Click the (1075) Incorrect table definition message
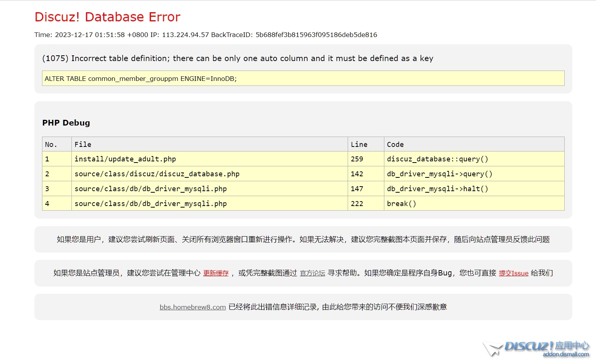The height and width of the screenshot is (364, 596). [x=238, y=58]
